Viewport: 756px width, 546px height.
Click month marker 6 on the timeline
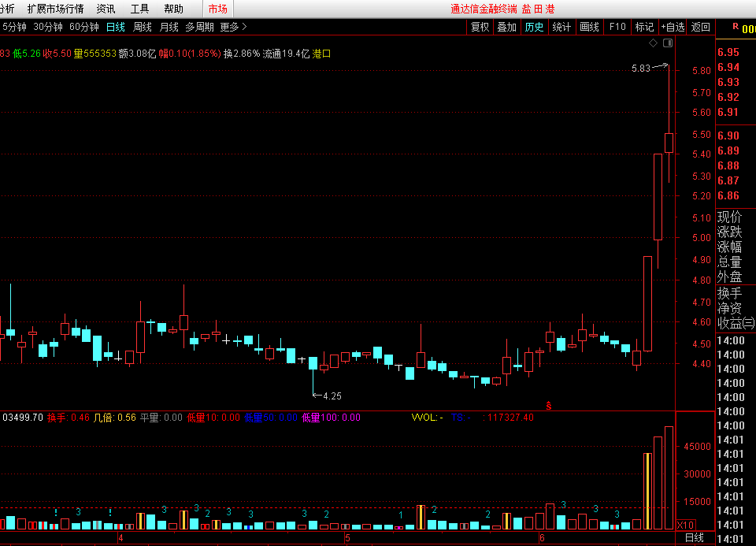(x=542, y=538)
